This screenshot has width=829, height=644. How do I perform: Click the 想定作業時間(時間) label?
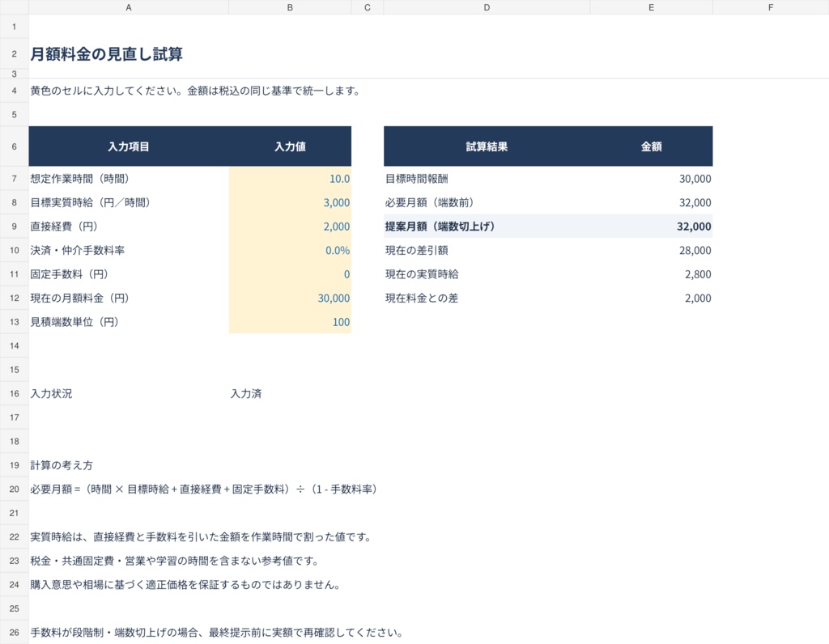[80, 179]
